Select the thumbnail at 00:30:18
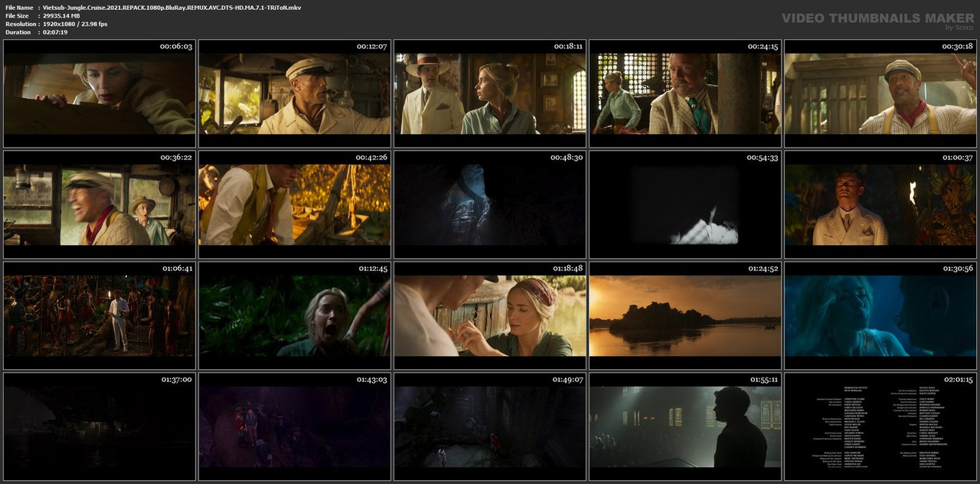 880,93
